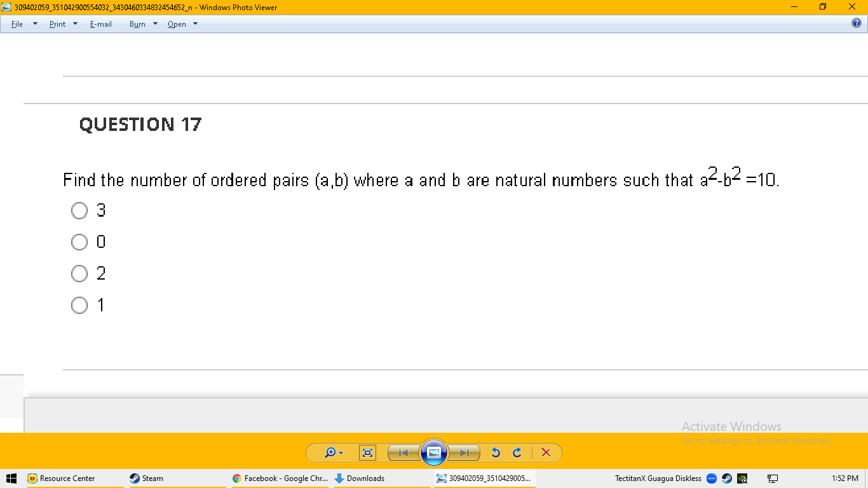Screen dimensions: 868x488
Task: Open the Print menu
Action: [57, 24]
